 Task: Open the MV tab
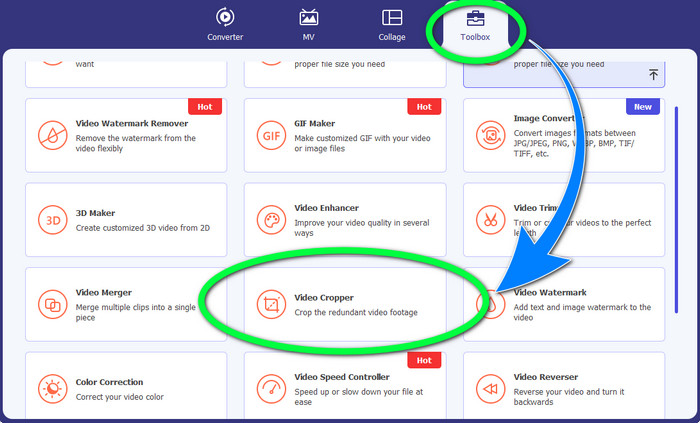(309, 24)
